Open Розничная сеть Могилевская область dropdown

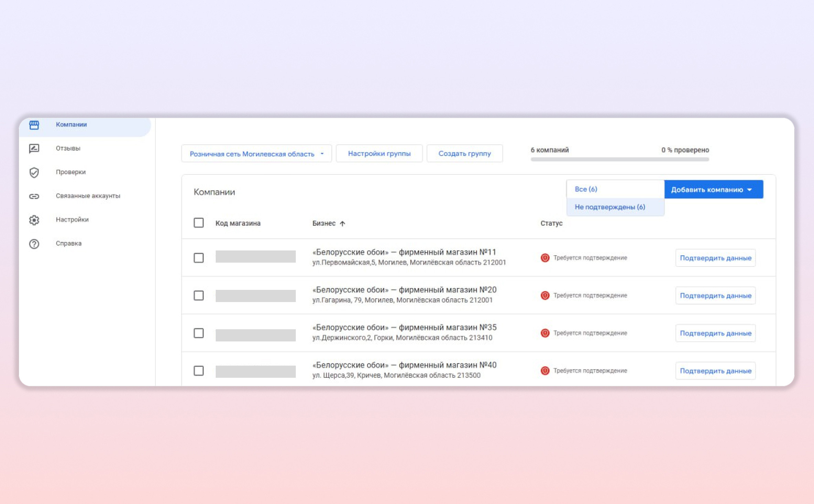coord(256,154)
